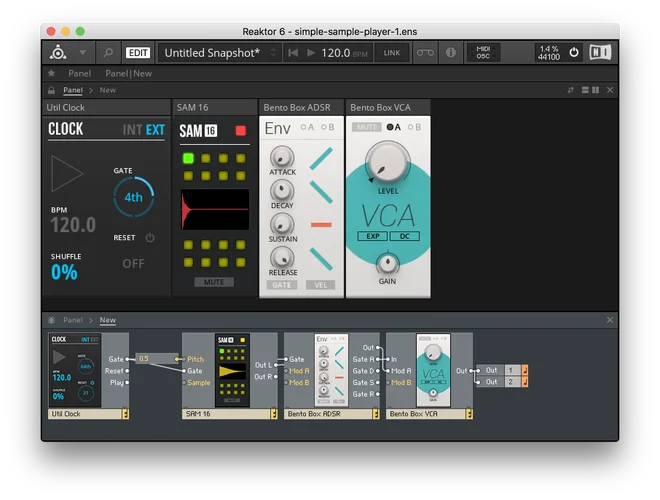Select the Panel|New tab
660x500 pixels.
coord(129,73)
